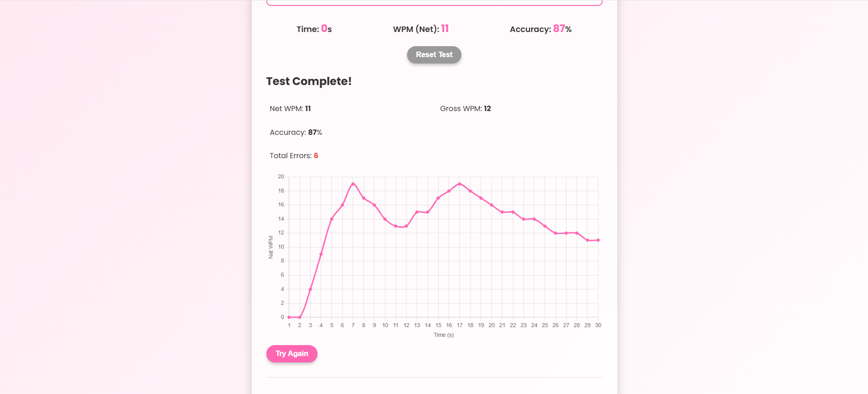This screenshot has width=868, height=394.
Task: Click the chart peak point at 7 seconds
Action: coord(353,184)
